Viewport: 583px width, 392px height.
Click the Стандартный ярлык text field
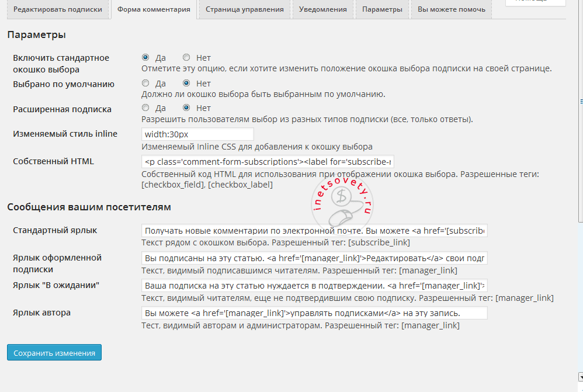[314, 230]
